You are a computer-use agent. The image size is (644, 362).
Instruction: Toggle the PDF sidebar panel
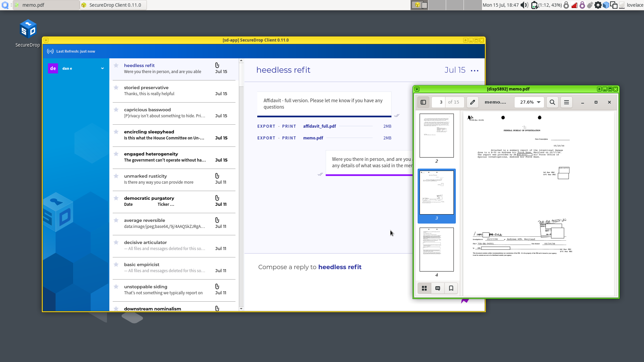tap(423, 102)
